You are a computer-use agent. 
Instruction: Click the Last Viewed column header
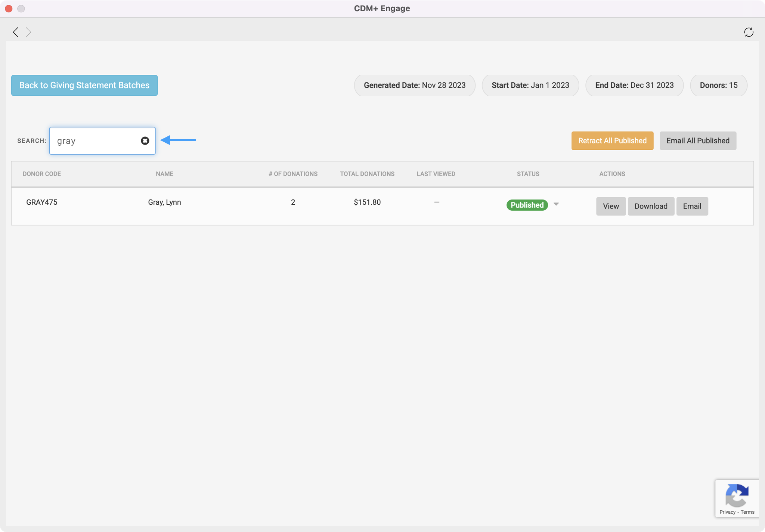[x=436, y=174]
